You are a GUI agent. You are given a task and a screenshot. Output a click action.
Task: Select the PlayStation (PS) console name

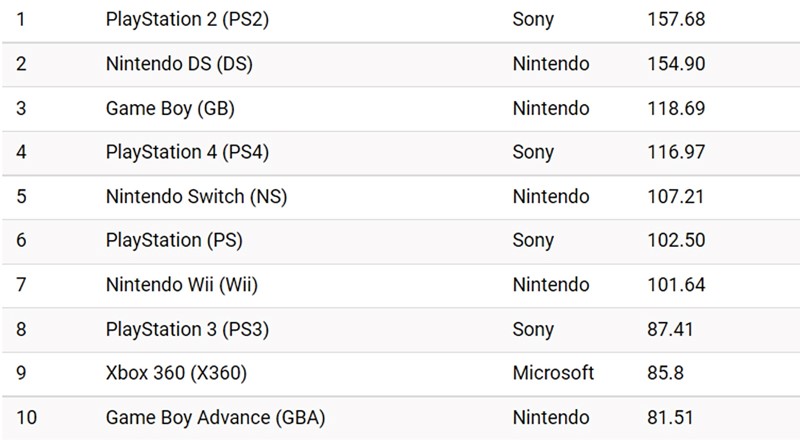click(x=174, y=240)
